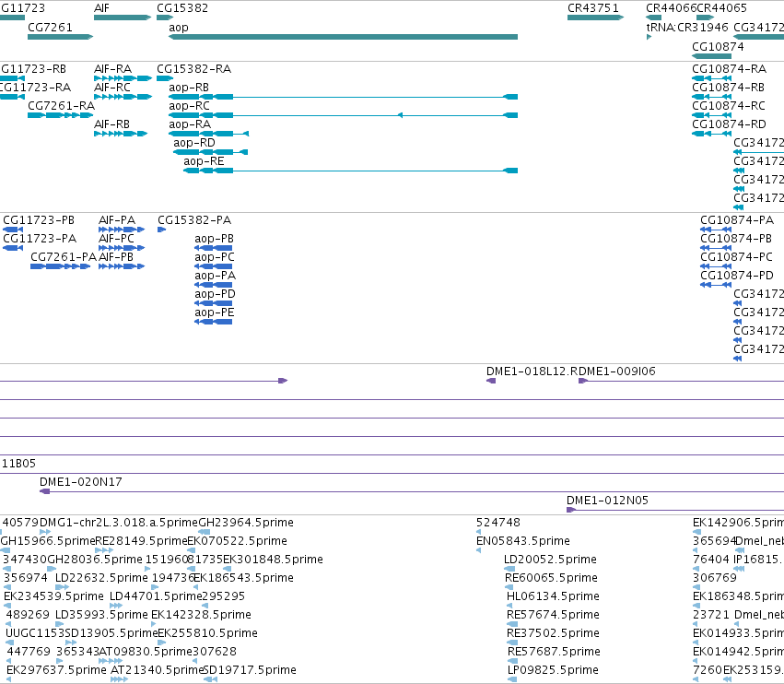784x684 pixels.
Task: Click EST EN05843.5prime
Action: [478, 550]
